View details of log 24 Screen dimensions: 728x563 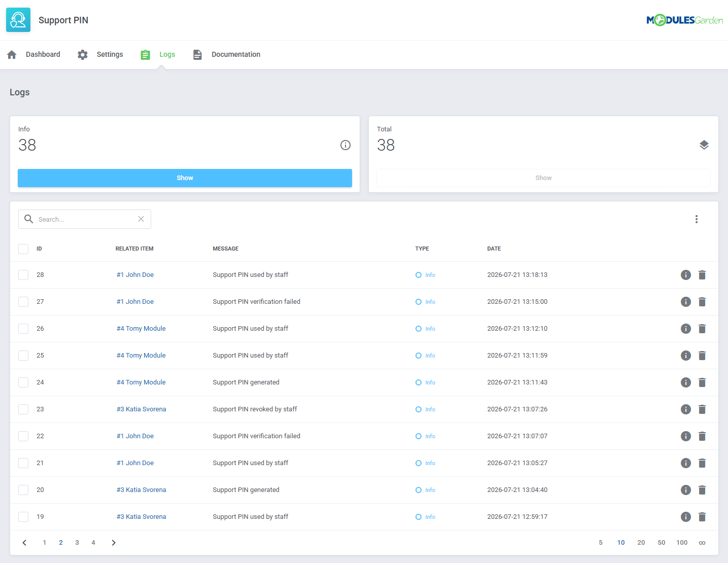click(686, 382)
